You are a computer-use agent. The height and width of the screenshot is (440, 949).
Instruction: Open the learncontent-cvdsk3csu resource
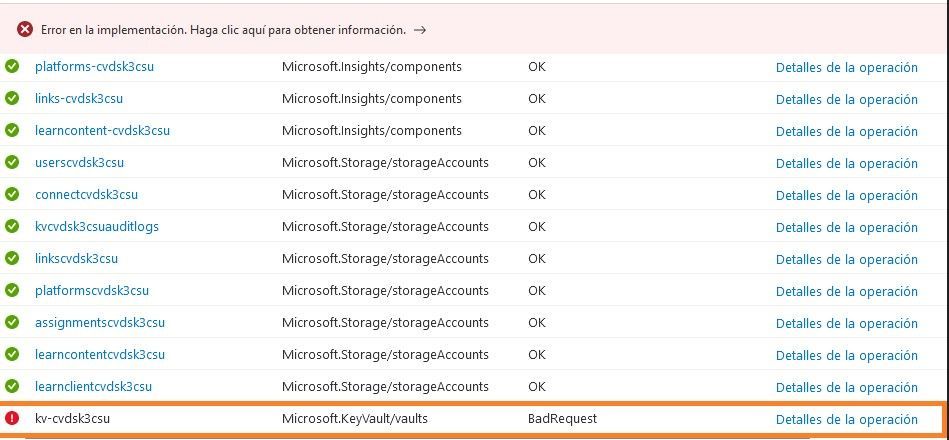102,131
